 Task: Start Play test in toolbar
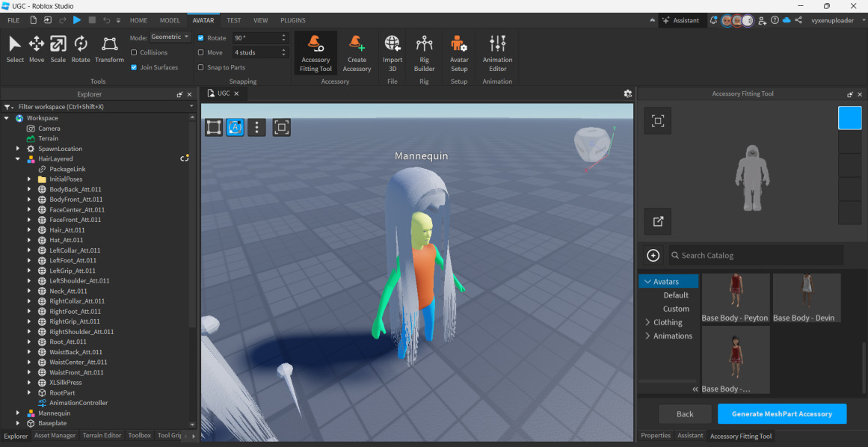[x=77, y=20]
